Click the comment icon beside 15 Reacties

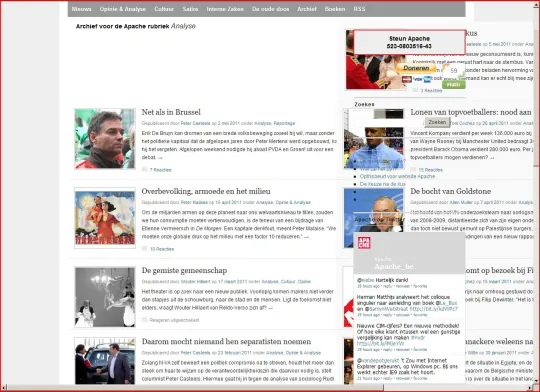coord(413,169)
